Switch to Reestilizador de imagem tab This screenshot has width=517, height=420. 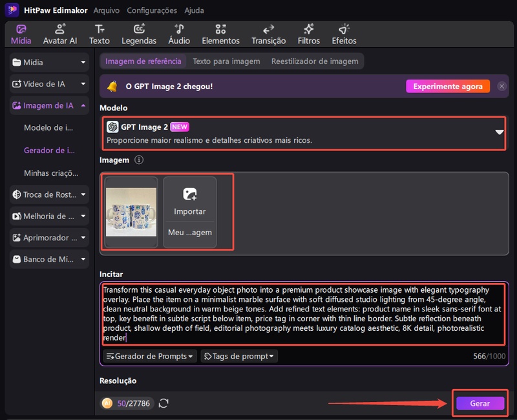(x=315, y=61)
